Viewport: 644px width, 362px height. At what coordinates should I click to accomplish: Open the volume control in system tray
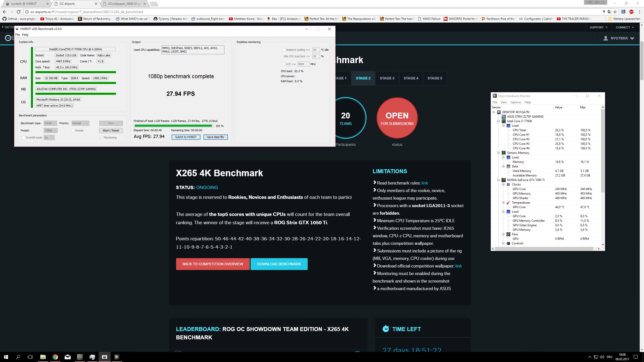pos(602,357)
